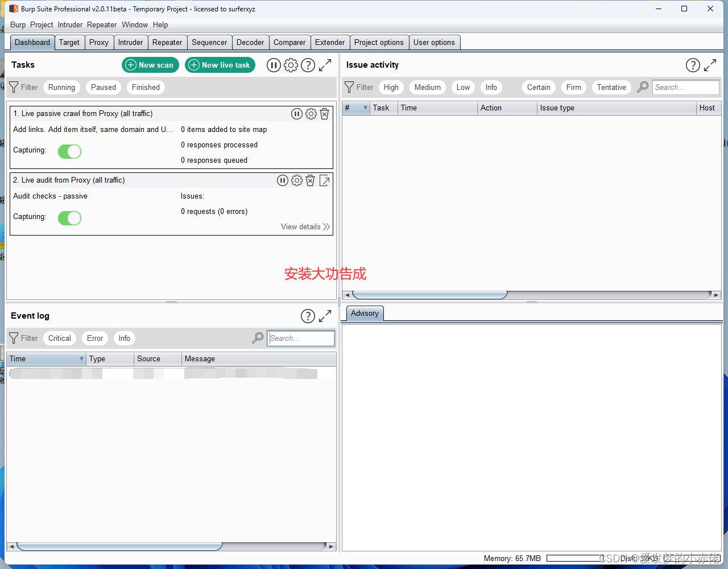Open the Burp menu

click(18, 24)
